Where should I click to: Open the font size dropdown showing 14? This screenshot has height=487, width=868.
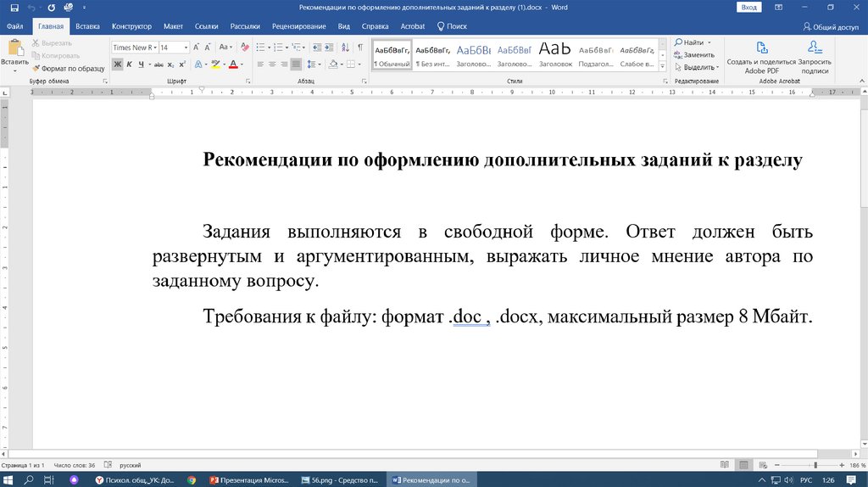coord(186,48)
